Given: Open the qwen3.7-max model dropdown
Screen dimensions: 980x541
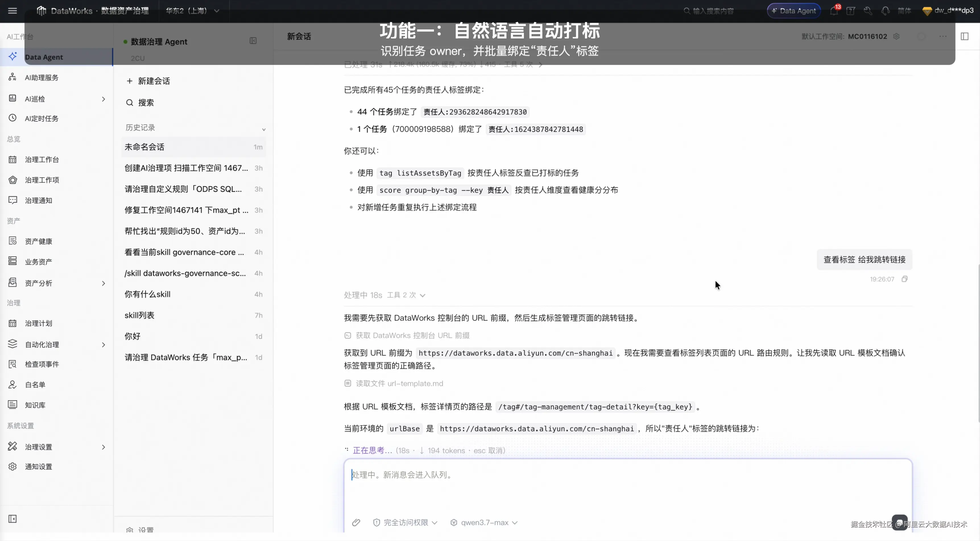Looking at the screenshot, I should (484, 522).
